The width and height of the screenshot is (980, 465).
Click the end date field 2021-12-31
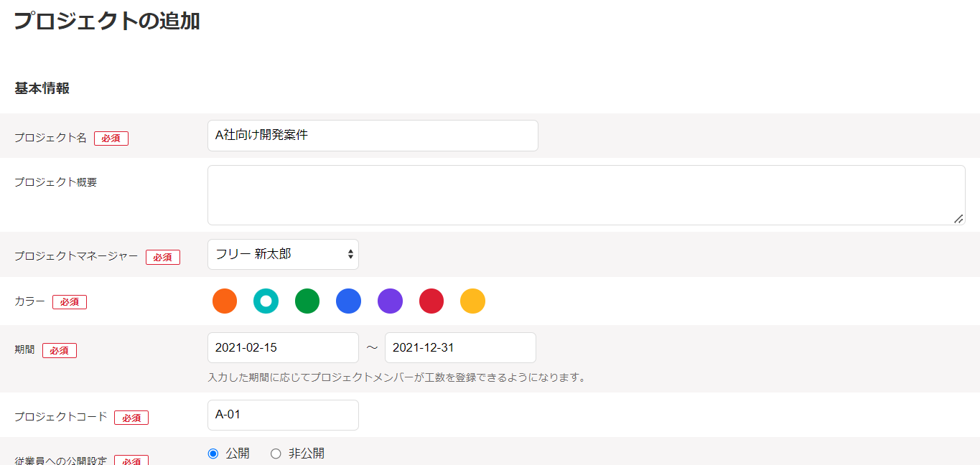[x=460, y=347]
